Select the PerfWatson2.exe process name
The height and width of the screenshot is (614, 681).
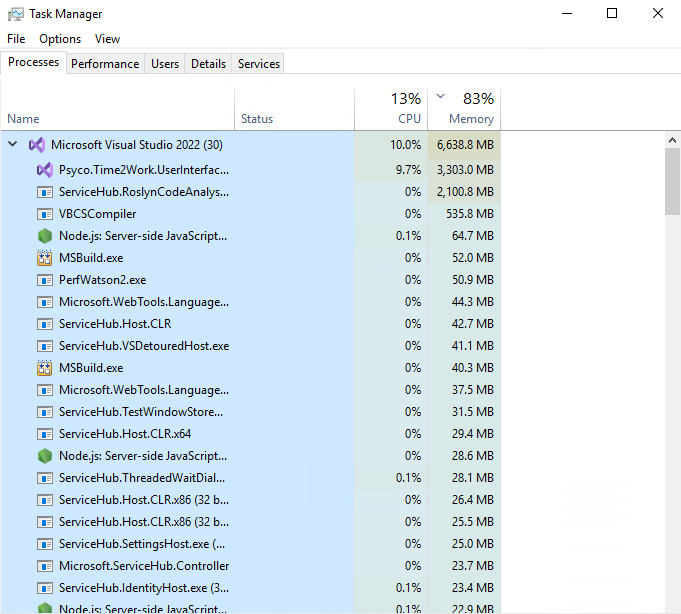[102, 280]
